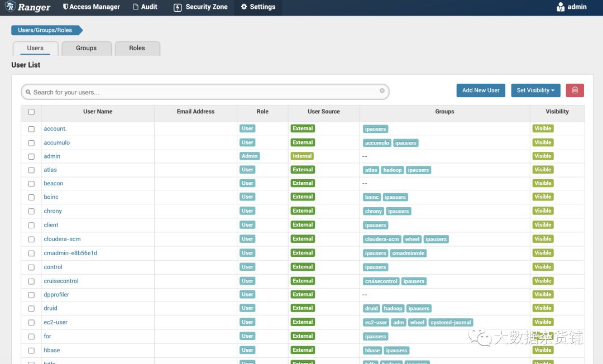This screenshot has height=364, width=603.
Task: Open the control user link
Action: point(52,267)
